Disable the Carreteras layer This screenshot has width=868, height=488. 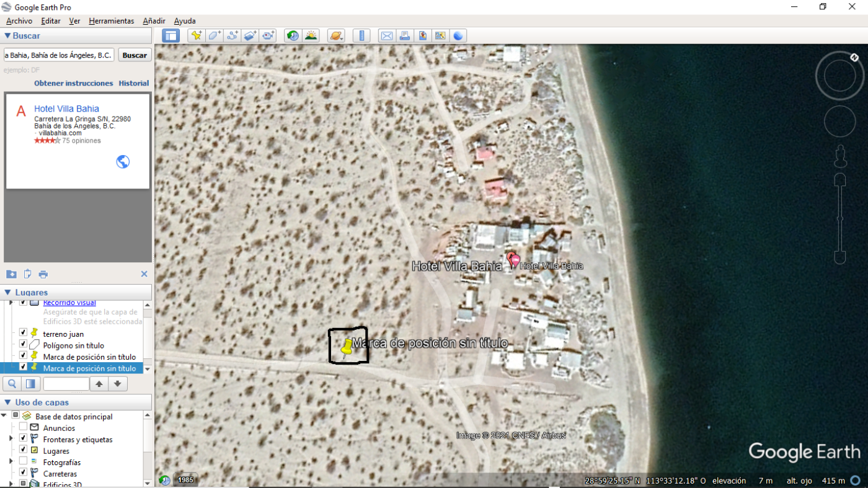pos(23,473)
